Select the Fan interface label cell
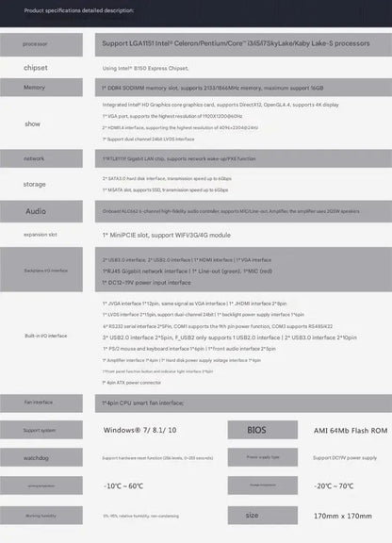Screen dimensions: 392x543 (41, 403)
